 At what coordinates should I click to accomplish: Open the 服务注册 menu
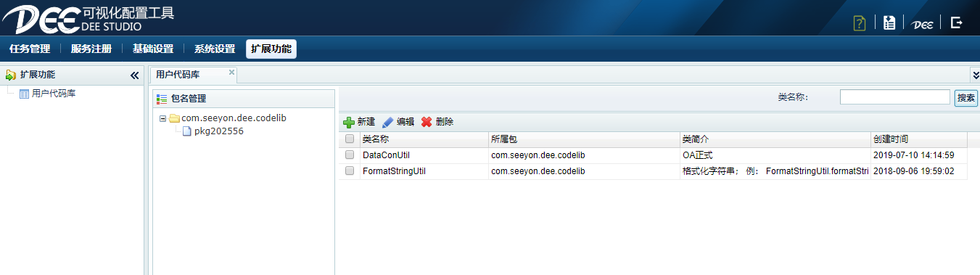[x=91, y=49]
